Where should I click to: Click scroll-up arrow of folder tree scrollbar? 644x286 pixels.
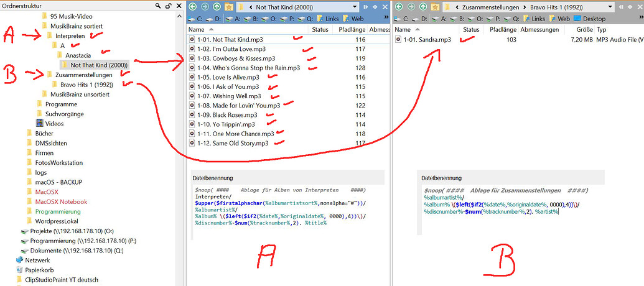(x=179, y=16)
